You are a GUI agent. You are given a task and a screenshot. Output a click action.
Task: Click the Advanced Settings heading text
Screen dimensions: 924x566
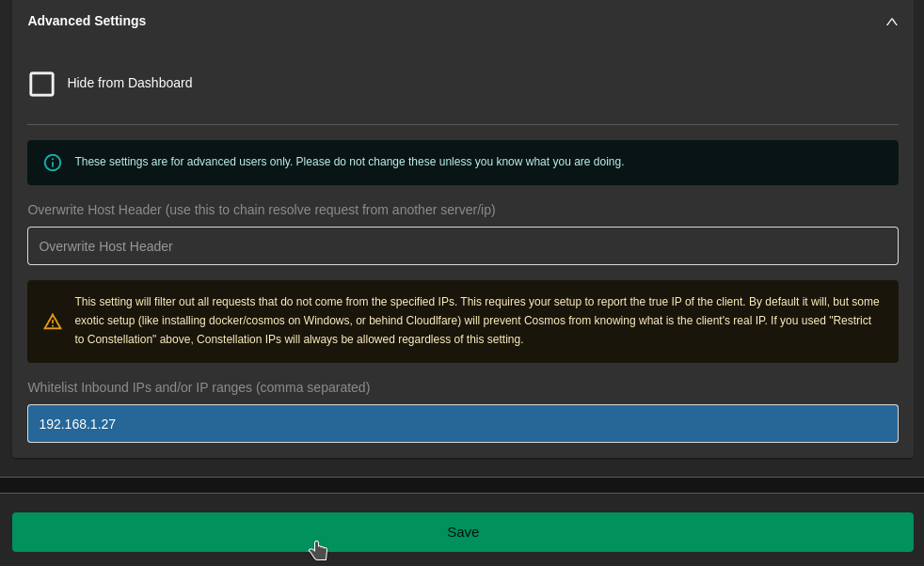click(x=87, y=22)
